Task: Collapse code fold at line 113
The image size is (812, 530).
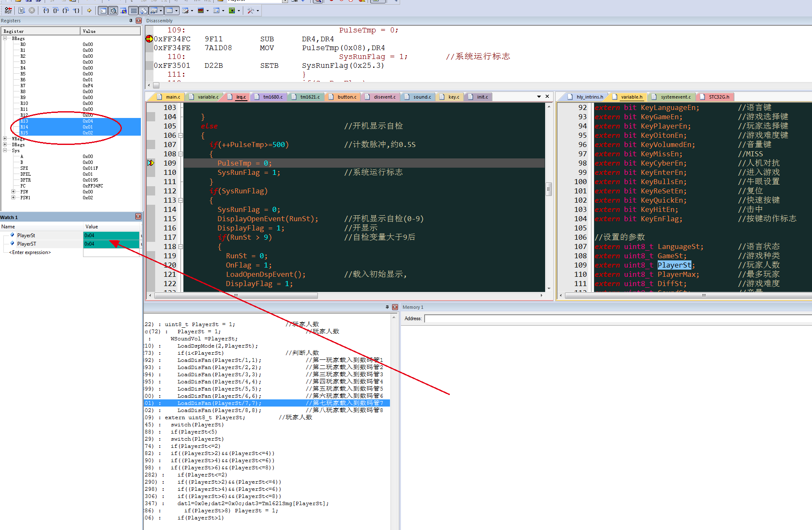Action: pos(180,200)
